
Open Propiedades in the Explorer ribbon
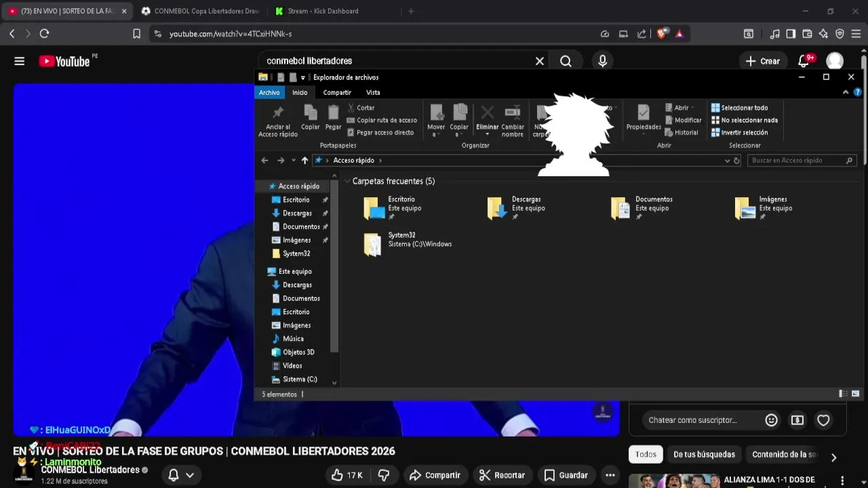point(644,118)
